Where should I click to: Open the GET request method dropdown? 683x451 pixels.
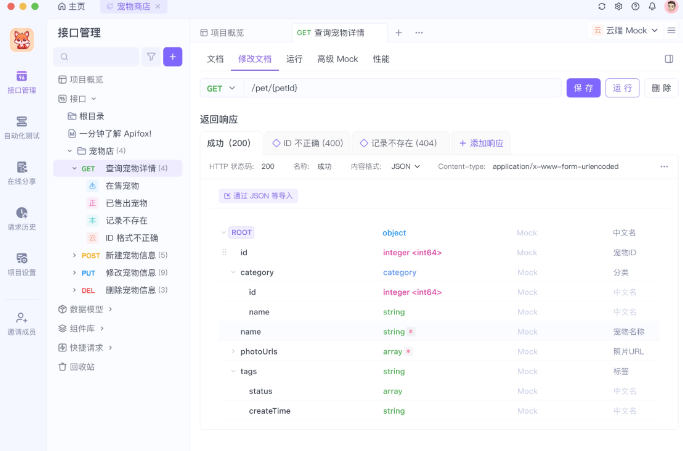coord(219,88)
